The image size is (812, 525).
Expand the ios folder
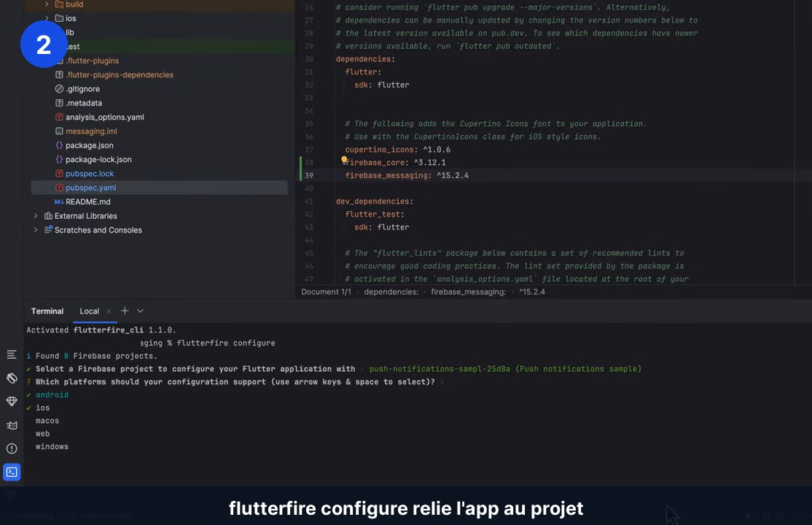(x=47, y=18)
